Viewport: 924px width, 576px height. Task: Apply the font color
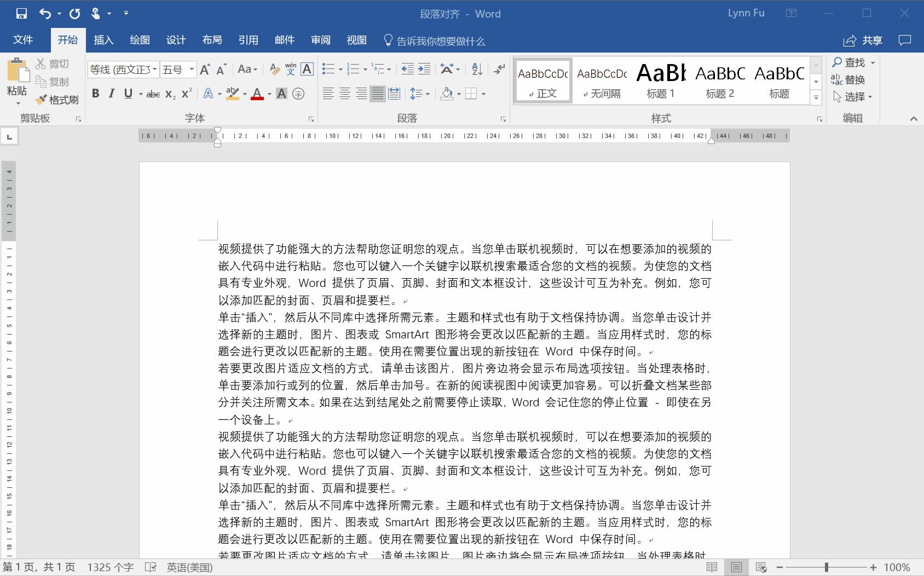pyautogui.click(x=257, y=94)
